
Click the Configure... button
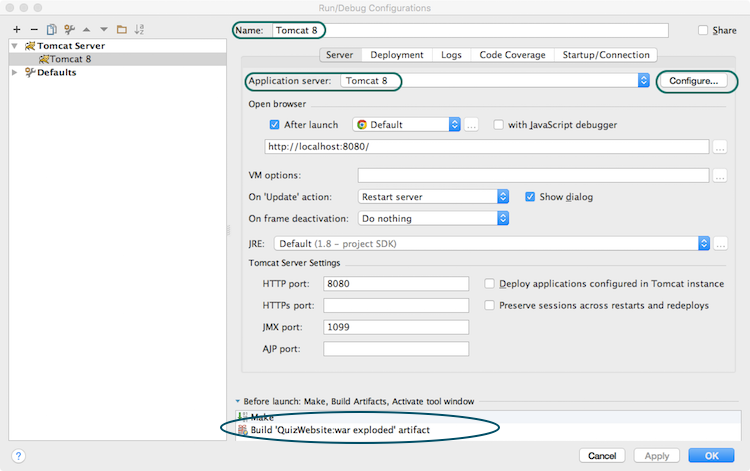[x=694, y=81]
